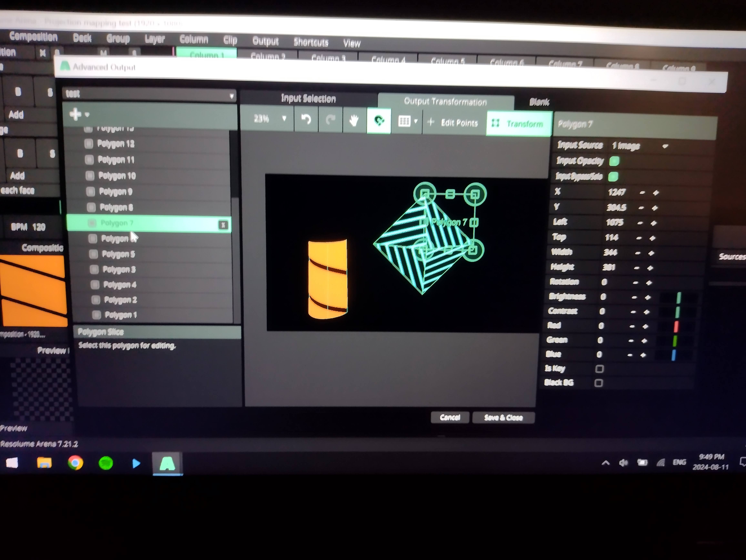Open Chrome from the Windows taskbar
The width and height of the screenshot is (746, 560).
75,463
